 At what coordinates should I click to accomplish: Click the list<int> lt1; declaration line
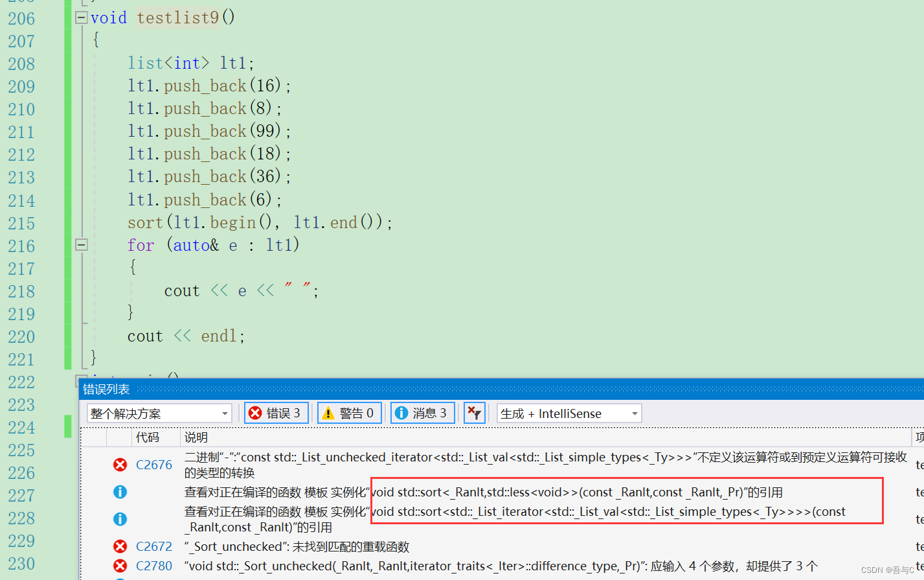point(191,63)
